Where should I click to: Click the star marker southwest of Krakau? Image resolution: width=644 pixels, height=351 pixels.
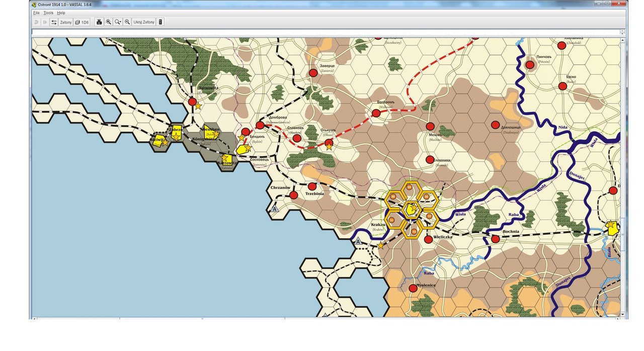click(381, 245)
